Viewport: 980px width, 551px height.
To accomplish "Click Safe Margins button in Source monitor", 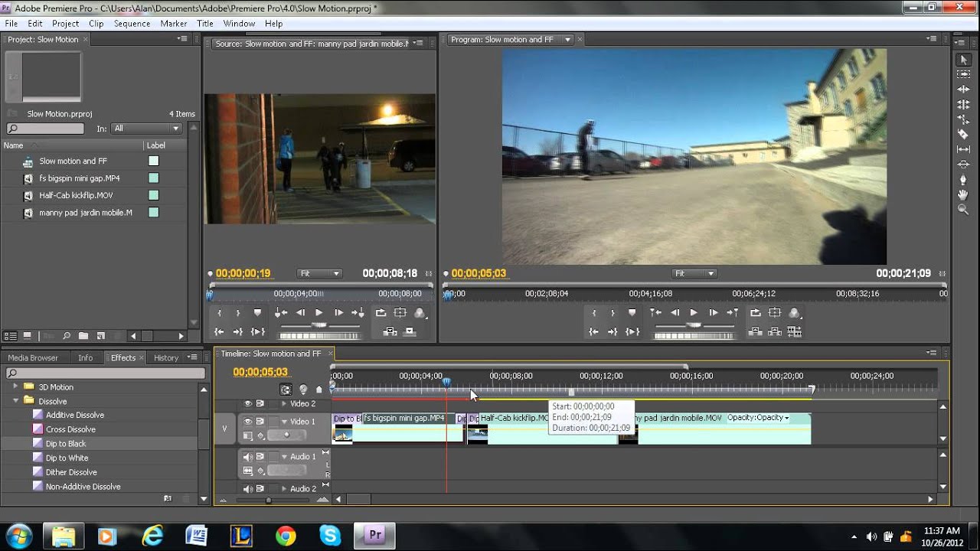I will 400,312.
